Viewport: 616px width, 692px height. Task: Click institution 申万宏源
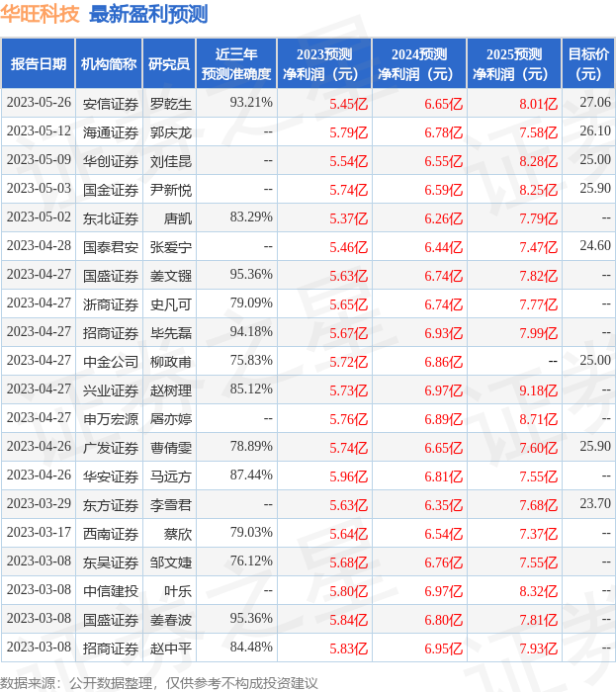click(111, 420)
